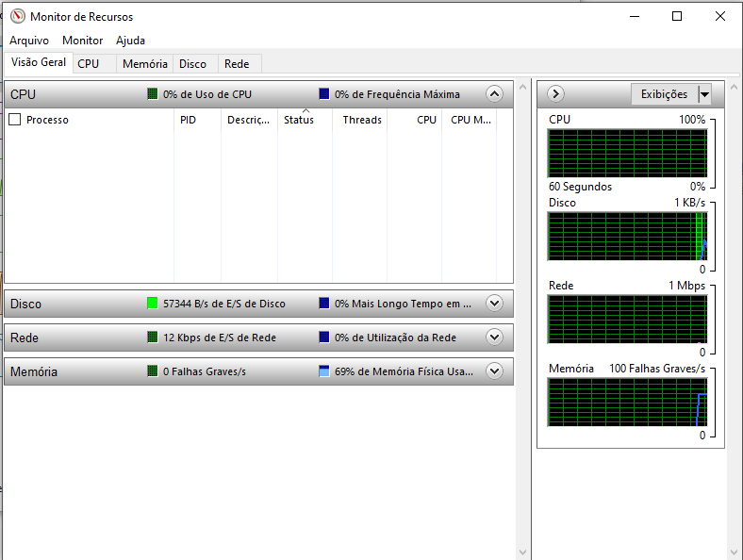
Task: Click the '0% de Uso de CPU' text
Action: pos(207,94)
